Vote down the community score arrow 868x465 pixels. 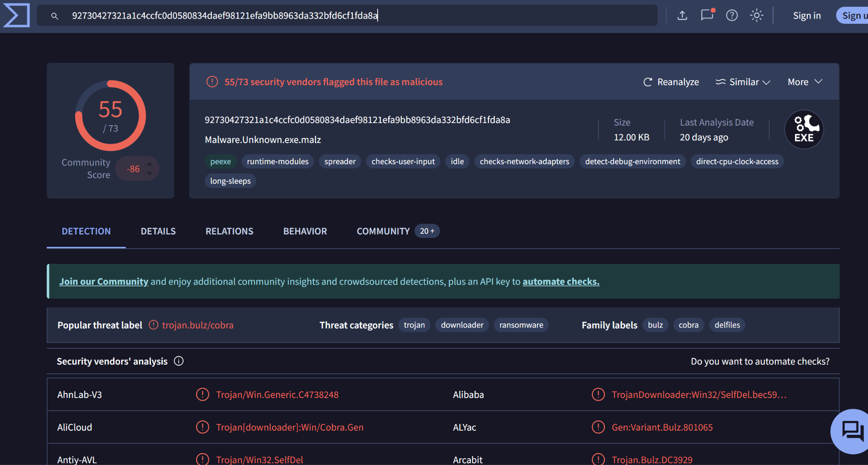[x=149, y=173]
